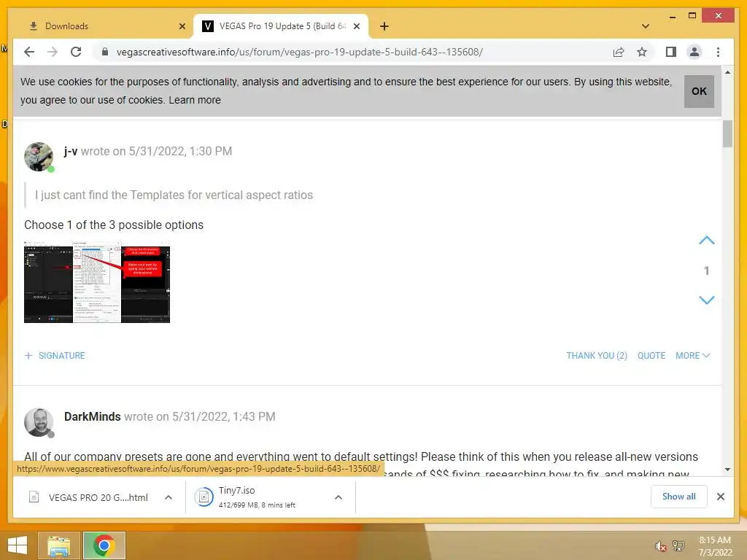
Task: Click the Chrome taskbar icon
Action: coord(104,545)
